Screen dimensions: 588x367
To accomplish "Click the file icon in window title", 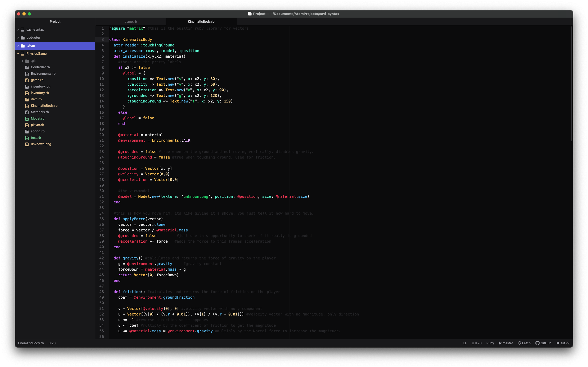I will click(250, 14).
